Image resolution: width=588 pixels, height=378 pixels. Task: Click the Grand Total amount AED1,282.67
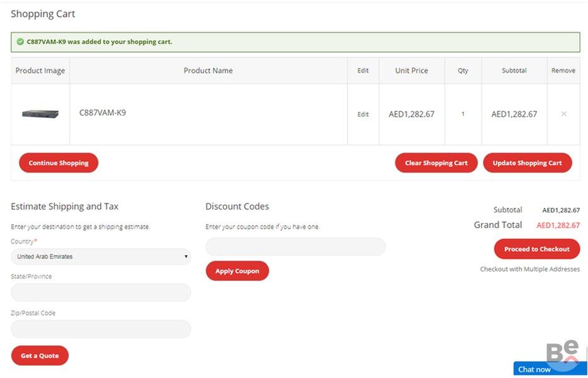point(558,225)
